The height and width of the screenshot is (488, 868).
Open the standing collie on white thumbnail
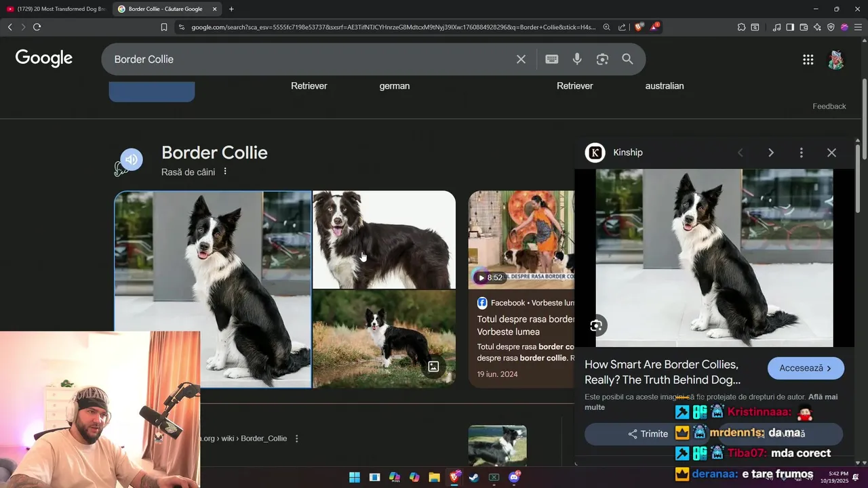coord(384,239)
